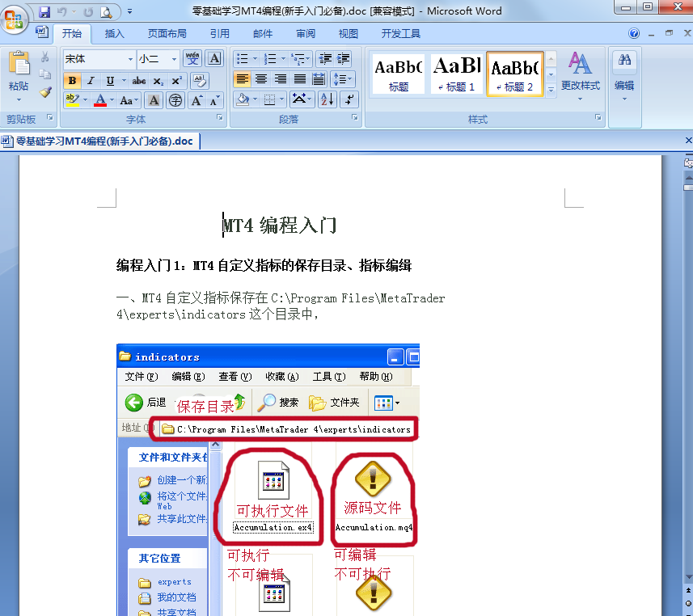The width and height of the screenshot is (693, 616).
Task: Redo the last action
Action: [x=88, y=12]
